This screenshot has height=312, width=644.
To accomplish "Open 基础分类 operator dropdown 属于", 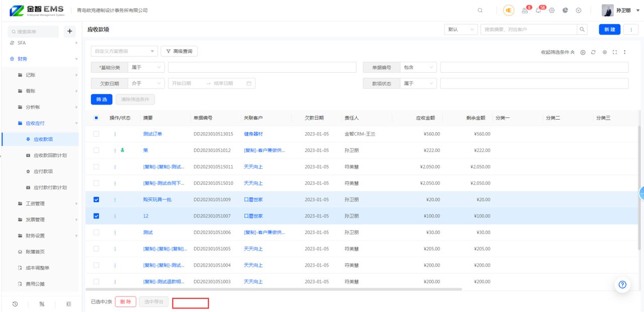I will click(146, 67).
